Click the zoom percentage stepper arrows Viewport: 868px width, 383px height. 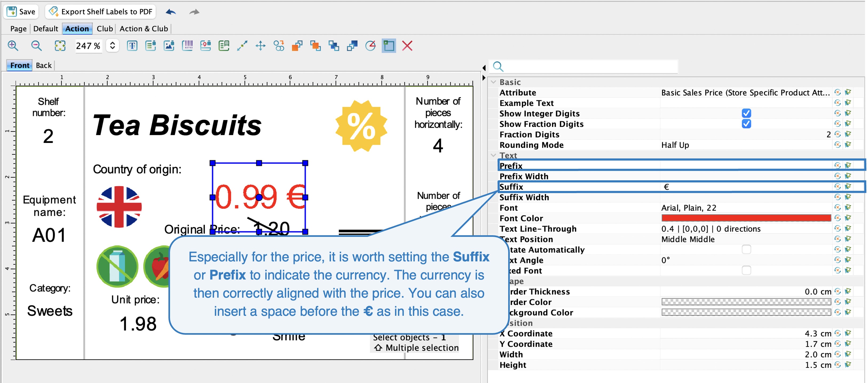pos(113,46)
